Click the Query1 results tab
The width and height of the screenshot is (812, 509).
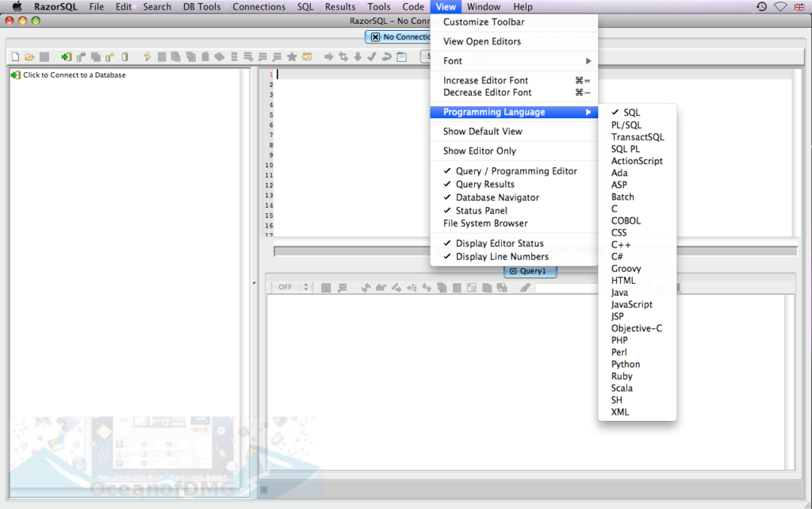pos(530,271)
